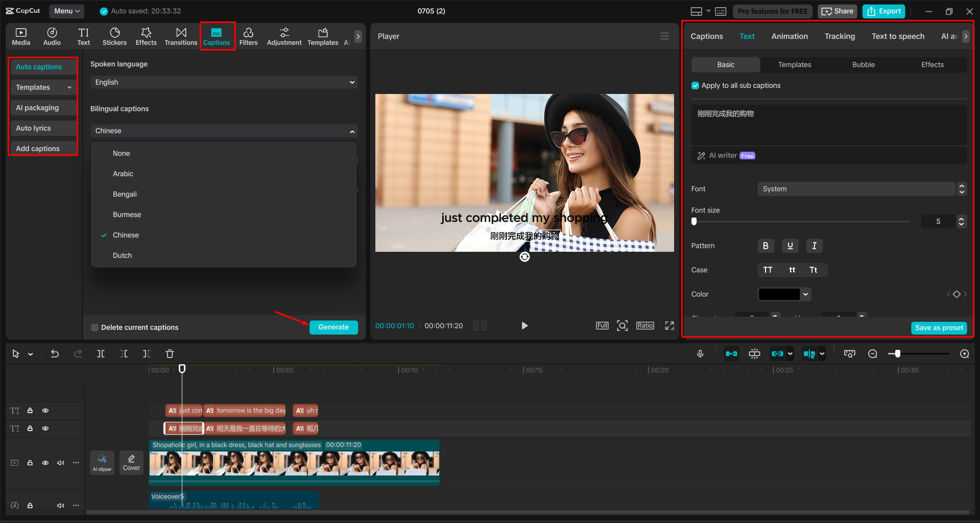Expand Templates in the captions sidebar

(x=43, y=87)
